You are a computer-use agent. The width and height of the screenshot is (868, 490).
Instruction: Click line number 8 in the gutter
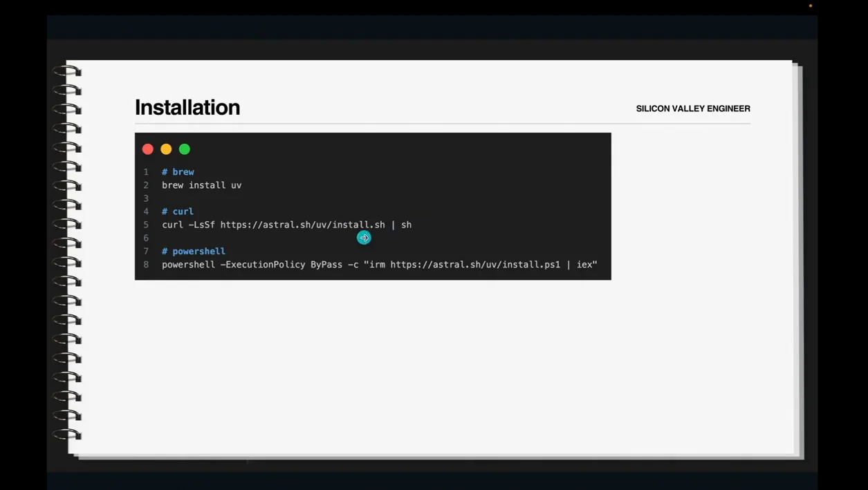pos(146,265)
